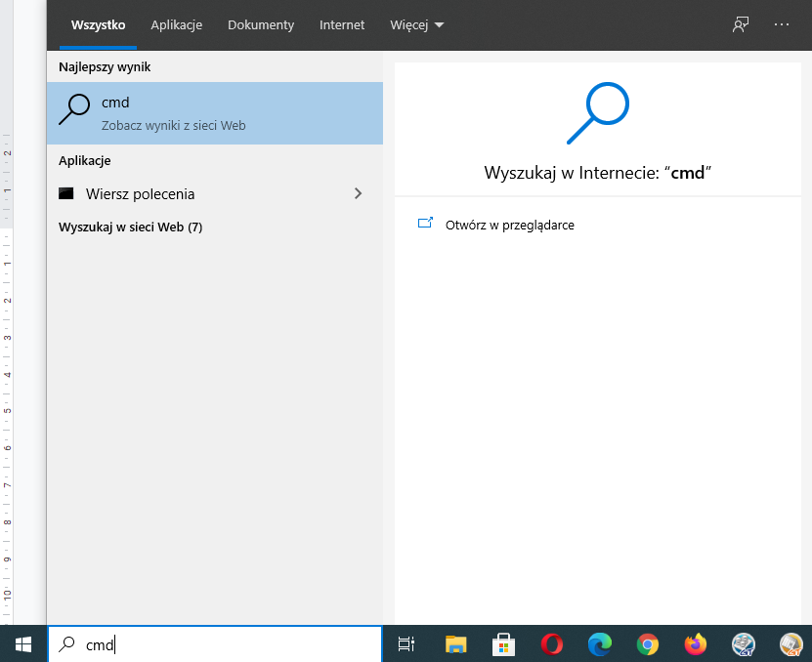
Task: Launch File Explorer from the taskbar
Action: [455, 643]
